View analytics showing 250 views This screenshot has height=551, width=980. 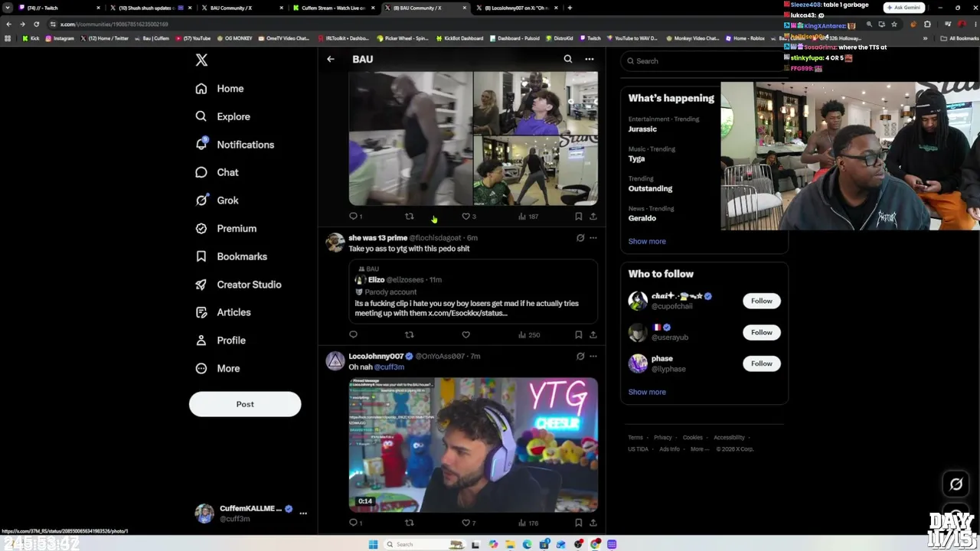click(x=529, y=334)
